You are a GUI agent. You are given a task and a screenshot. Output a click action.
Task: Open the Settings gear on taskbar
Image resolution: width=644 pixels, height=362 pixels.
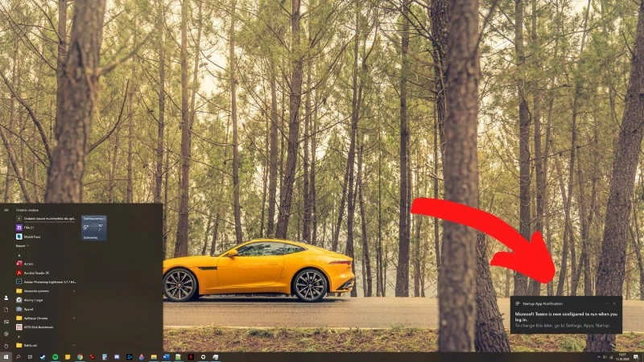[203, 357]
